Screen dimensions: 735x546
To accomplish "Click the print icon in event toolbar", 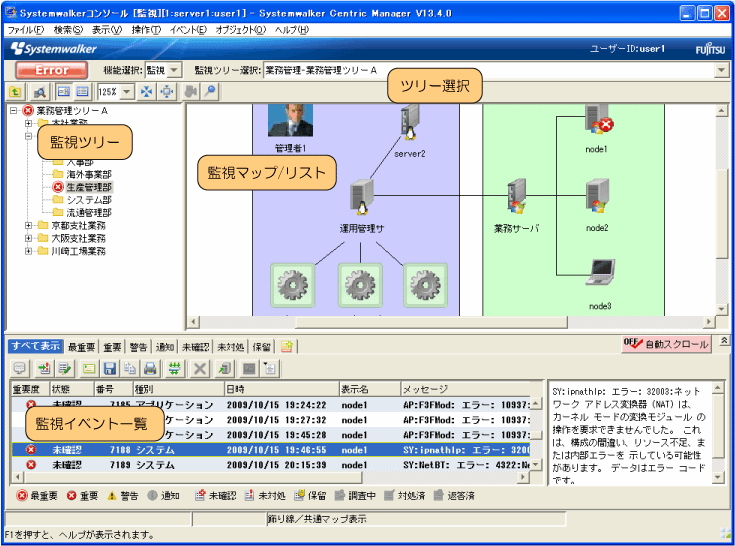I will (150, 369).
